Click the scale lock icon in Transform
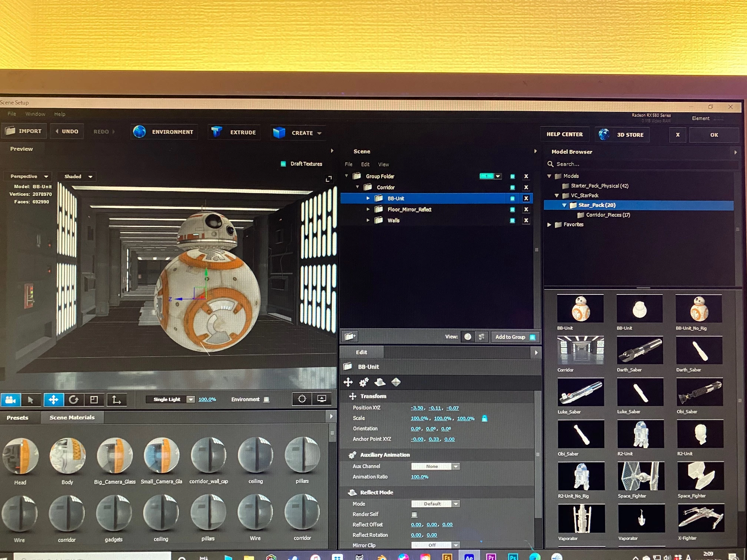 tap(484, 418)
